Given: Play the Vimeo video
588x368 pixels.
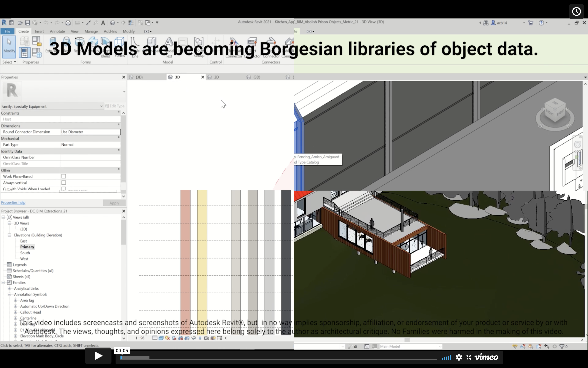Looking at the screenshot, I should pos(98,356).
